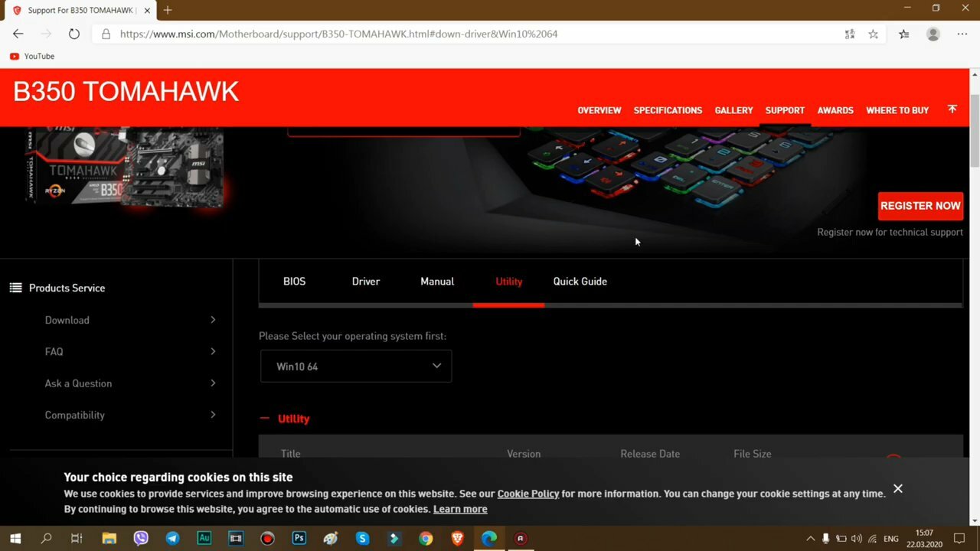This screenshot has height=551, width=980.
Task: Open the AWARDS page section
Action: tap(835, 110)
